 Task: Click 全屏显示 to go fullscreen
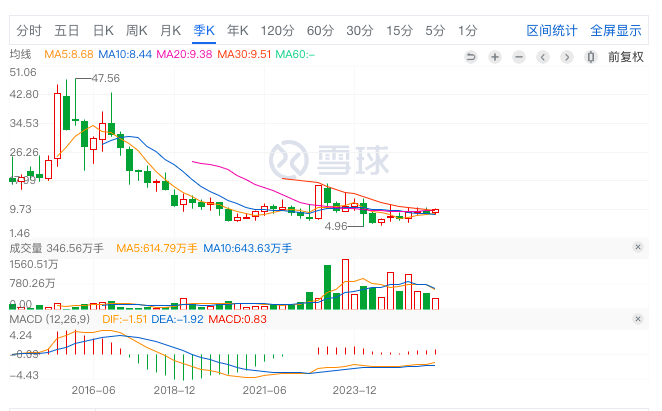pyautogui.click(x=616, y=30)
